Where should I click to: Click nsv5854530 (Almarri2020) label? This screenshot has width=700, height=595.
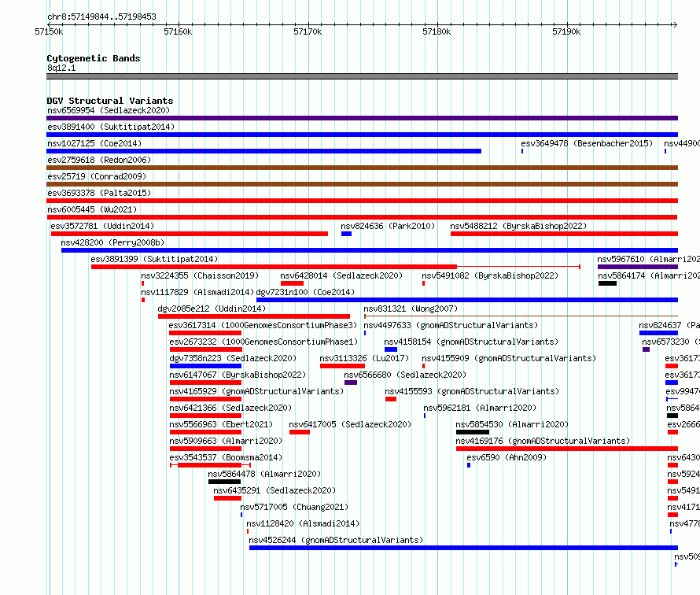pos(512,424)
